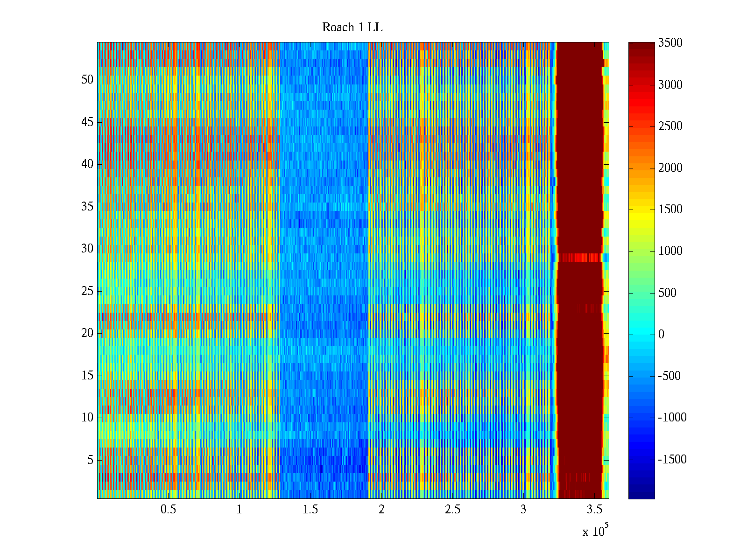
Task: Click the x-axis tick label 0.5
Action: point(168,510)
